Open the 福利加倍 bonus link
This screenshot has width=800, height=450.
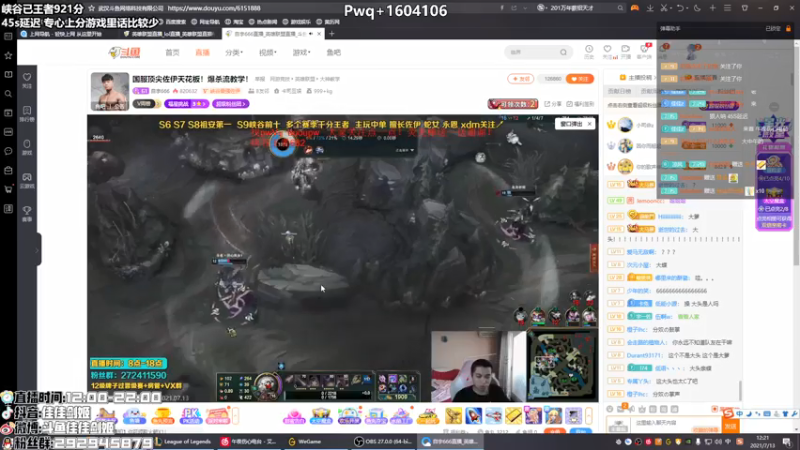pyautogui.click(x=581, y=104)
